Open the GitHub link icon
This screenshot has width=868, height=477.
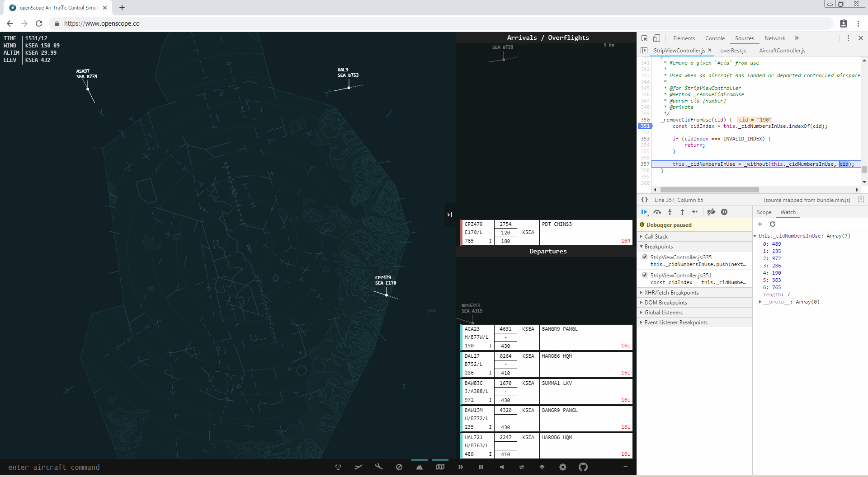(x=583, y=467)
